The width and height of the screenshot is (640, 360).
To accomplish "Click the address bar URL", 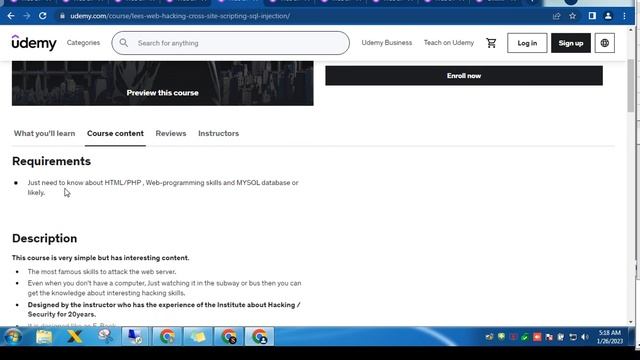I will click(x=180, y=16).
